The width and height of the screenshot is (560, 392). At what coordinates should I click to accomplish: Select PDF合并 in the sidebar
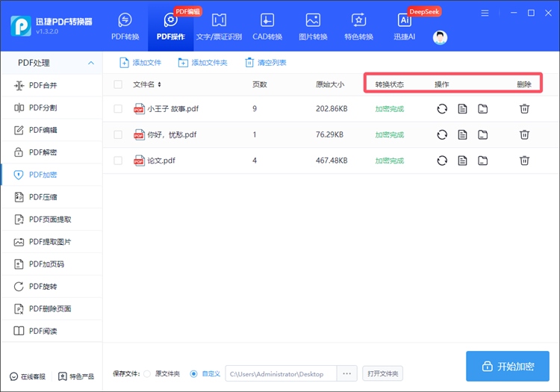coord(52,85)
